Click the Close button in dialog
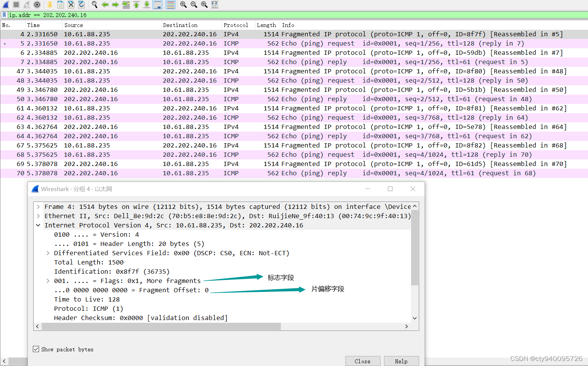 (x=362, y=361)
